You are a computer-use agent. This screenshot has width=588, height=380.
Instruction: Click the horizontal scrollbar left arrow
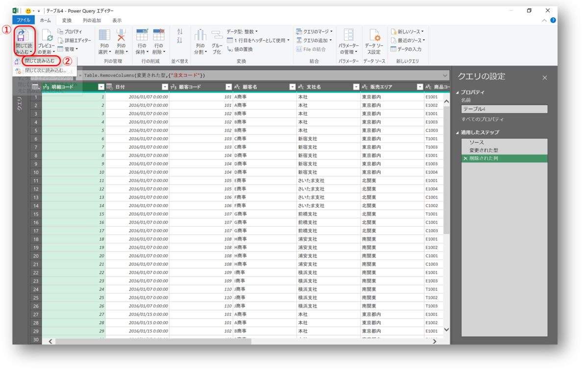50,341
